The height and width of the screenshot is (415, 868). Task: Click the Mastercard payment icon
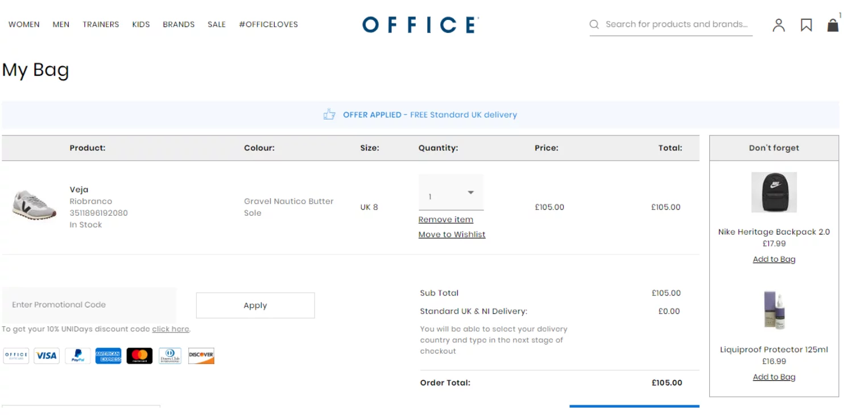[x=139, y=356]
